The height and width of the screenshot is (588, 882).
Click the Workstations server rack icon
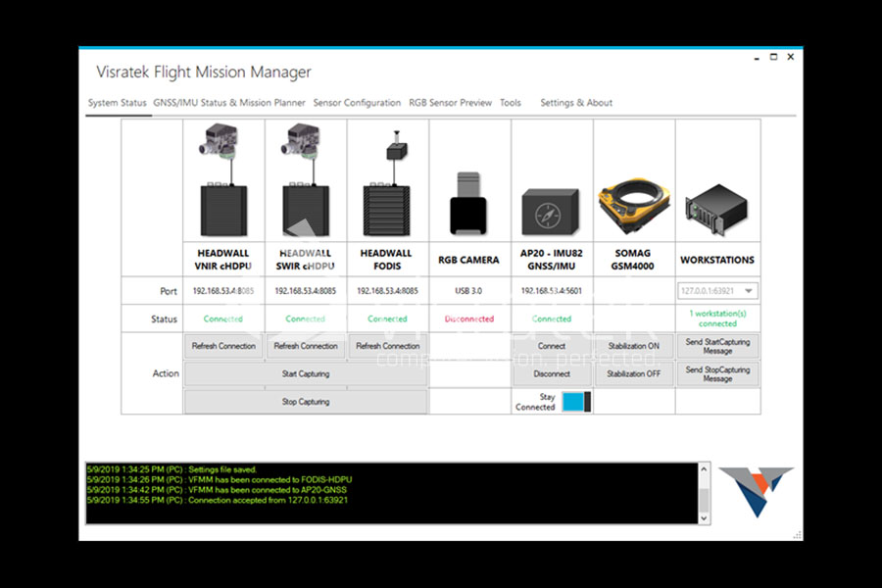[x=716, y=210]
